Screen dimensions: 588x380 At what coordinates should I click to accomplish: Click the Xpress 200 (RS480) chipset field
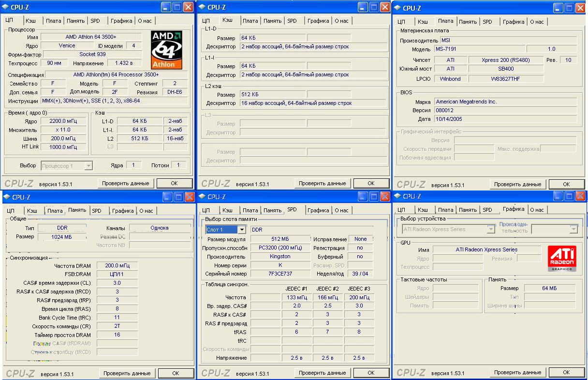click(x=506, y=60)
